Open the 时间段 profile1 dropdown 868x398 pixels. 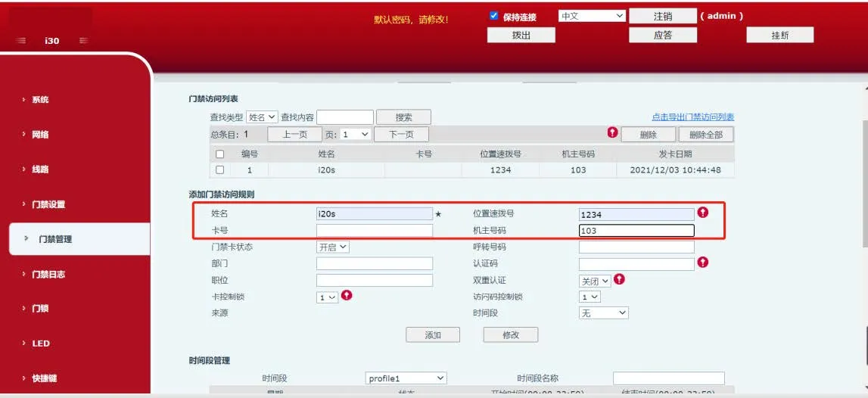(406, 378)
